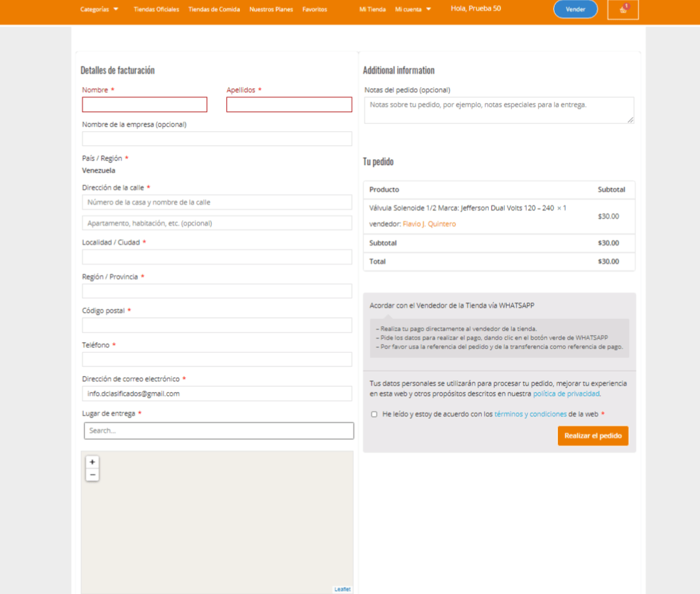Go to Tiendas de Comida
Screen dimensions: 700x594
[x=214, y=10]
